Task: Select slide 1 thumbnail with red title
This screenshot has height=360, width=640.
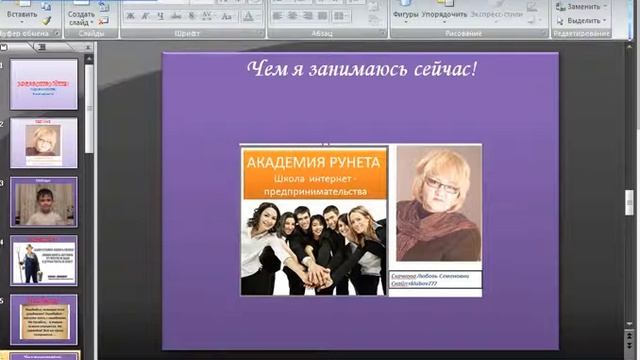Action: tap(44, 84)
